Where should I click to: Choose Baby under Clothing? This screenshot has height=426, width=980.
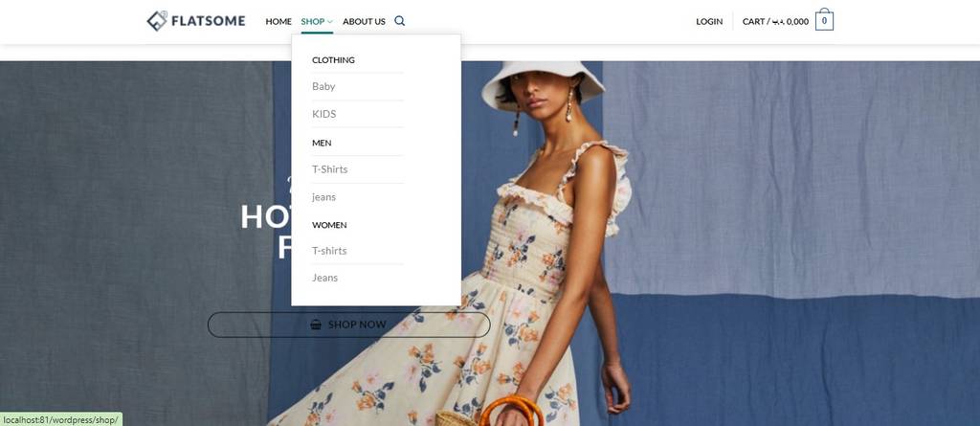point(323,86)
